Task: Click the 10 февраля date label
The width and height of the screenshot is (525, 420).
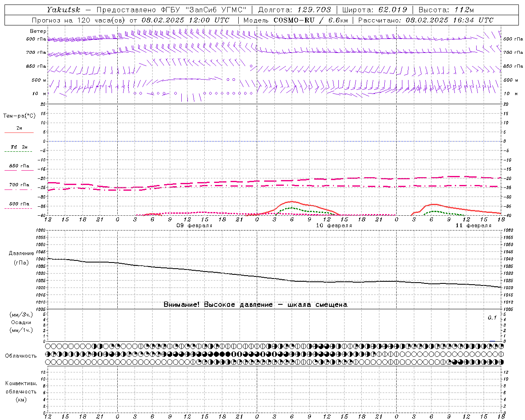Action: [334, 226]
